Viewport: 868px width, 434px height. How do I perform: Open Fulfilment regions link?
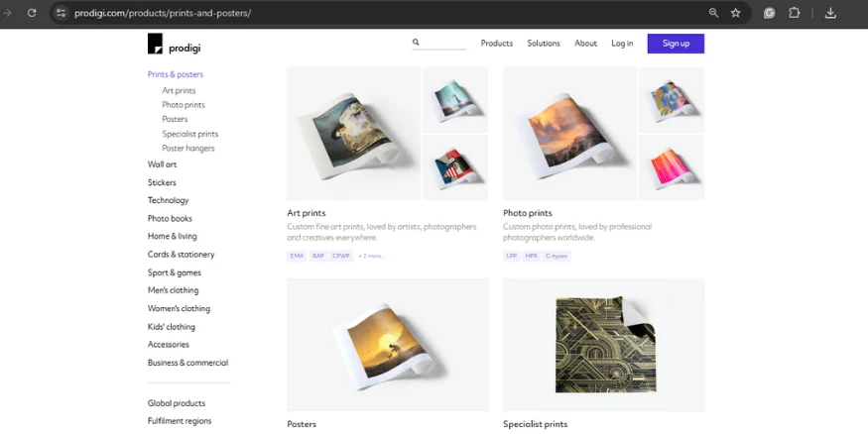click(x=180, y=421)
